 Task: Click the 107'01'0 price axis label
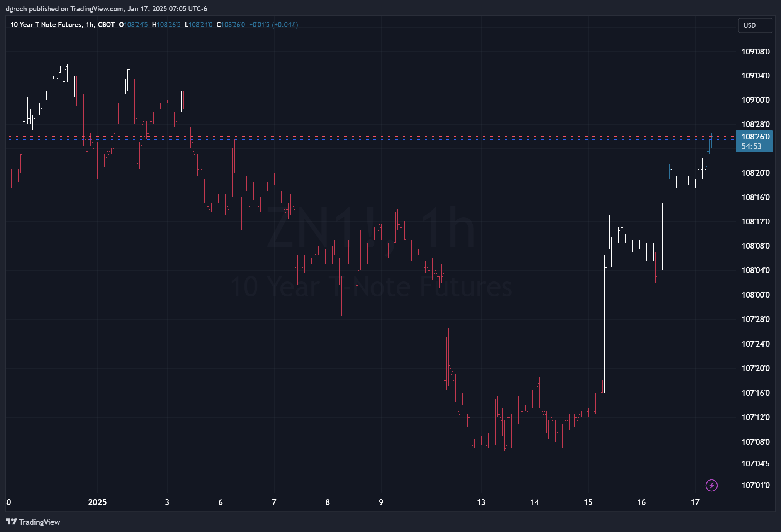point(755,485)
